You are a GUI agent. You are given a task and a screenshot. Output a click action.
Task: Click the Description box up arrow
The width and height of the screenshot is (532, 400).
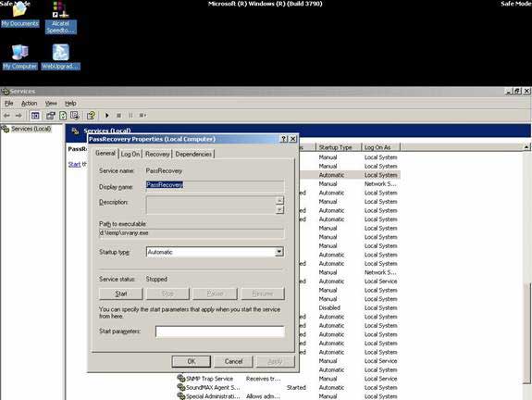[x=280, y=200]
